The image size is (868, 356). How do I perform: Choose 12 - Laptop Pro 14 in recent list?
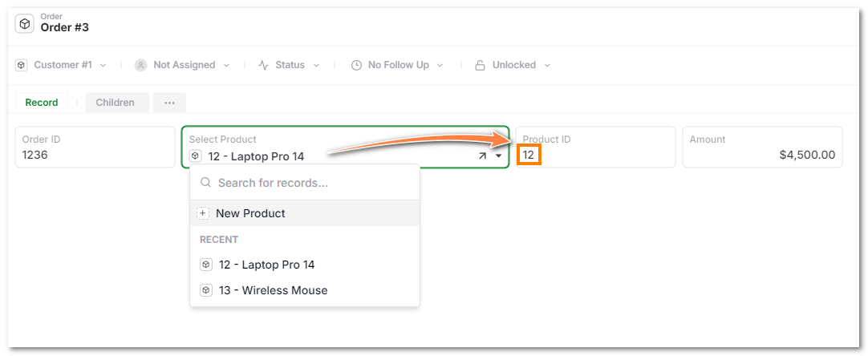(266, 265)
